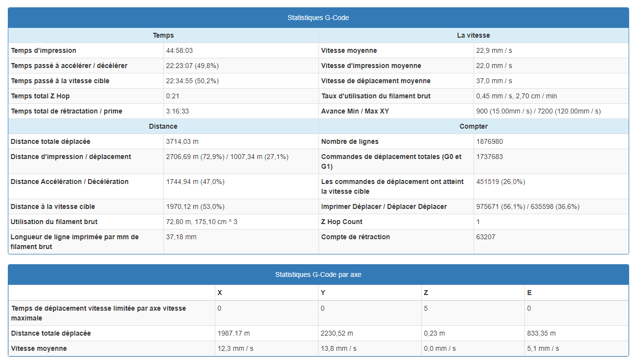
Task: Click the 'Statistiques G-Code par axe' header
Action: [318, 274]
